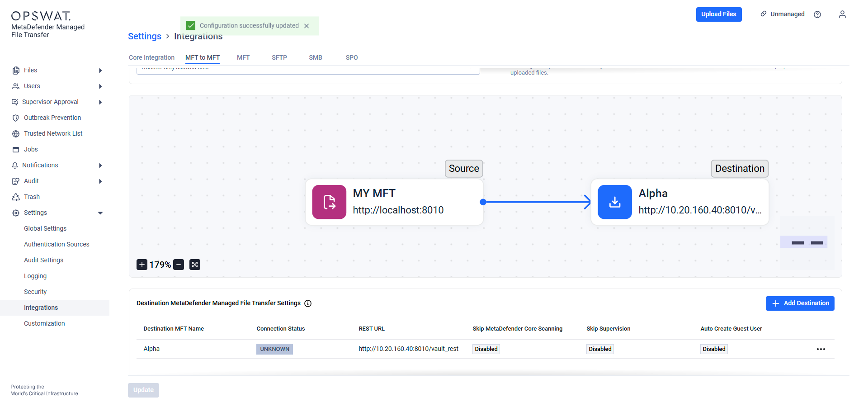The width and height of the screenshot is (868, 412).
Task: Switch to the SFTP tab
Action: [x=279, y=57]
